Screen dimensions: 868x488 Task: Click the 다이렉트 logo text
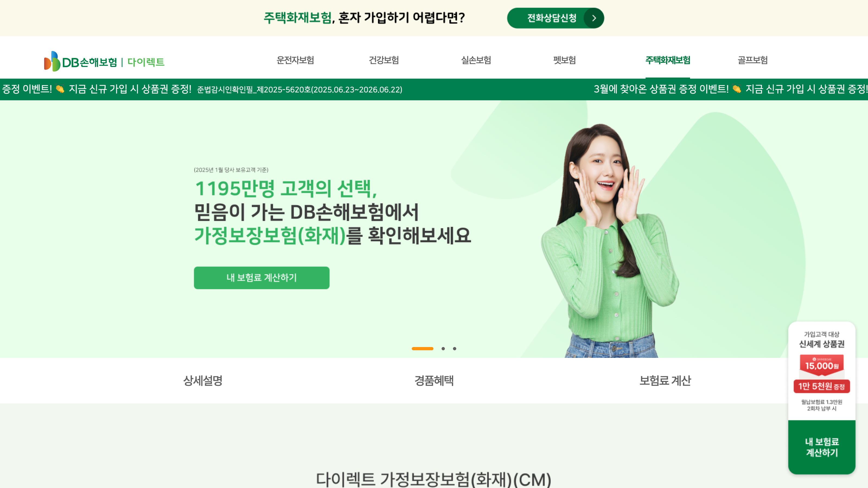146,62
